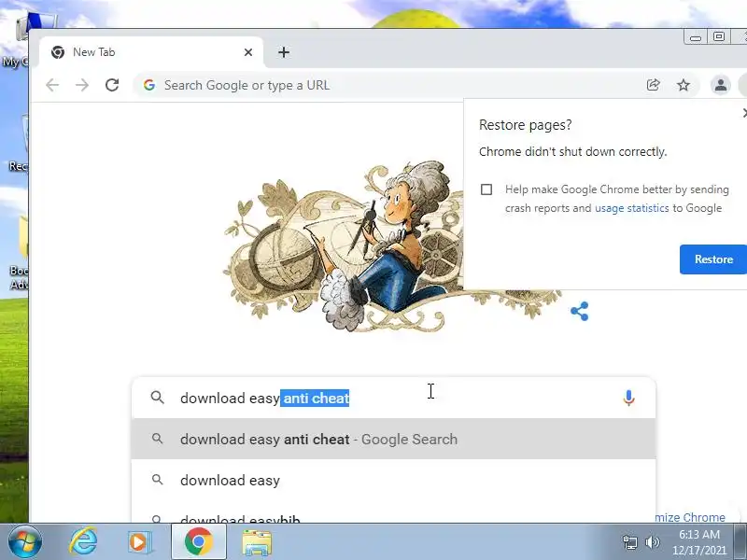Viewport: 747px width, 560px height.
Task: Close the New Tab tab
Action: pos(248,52)
